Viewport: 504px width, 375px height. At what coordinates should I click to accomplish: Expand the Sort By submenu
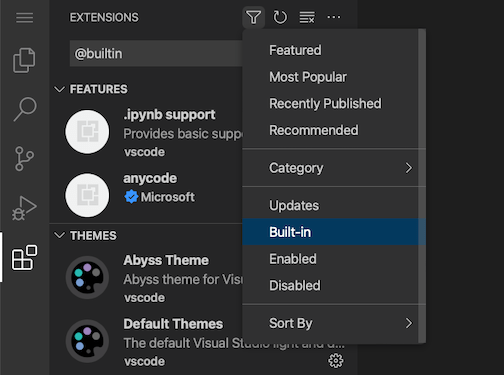pyautogui.click(x=334, y=323)
